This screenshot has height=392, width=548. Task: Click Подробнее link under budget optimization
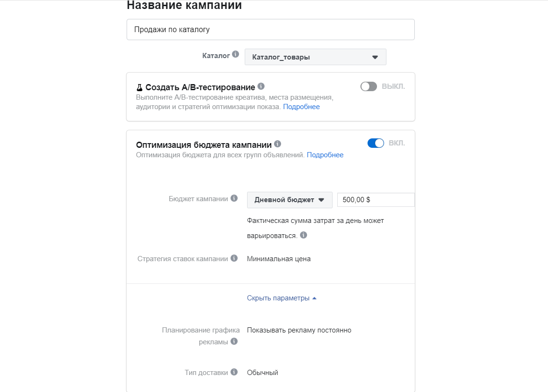click(x=325, y=154)
